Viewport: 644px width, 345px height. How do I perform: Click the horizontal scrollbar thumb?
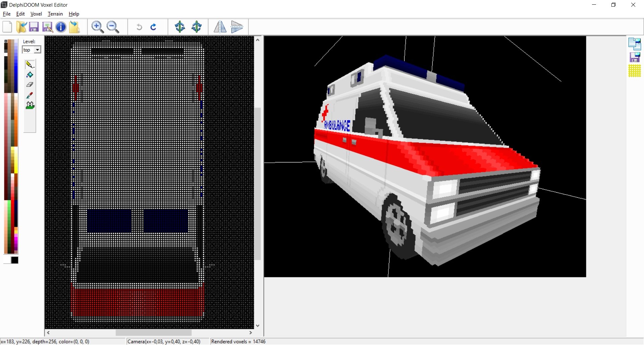coord(154,333)
